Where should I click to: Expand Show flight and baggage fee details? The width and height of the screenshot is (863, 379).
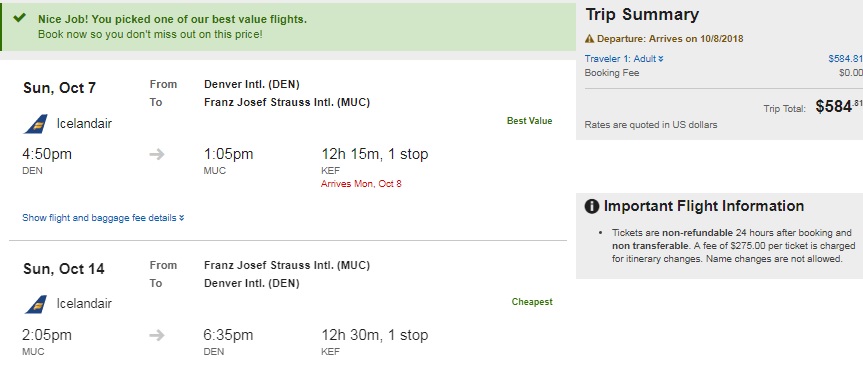coord(103,218)
